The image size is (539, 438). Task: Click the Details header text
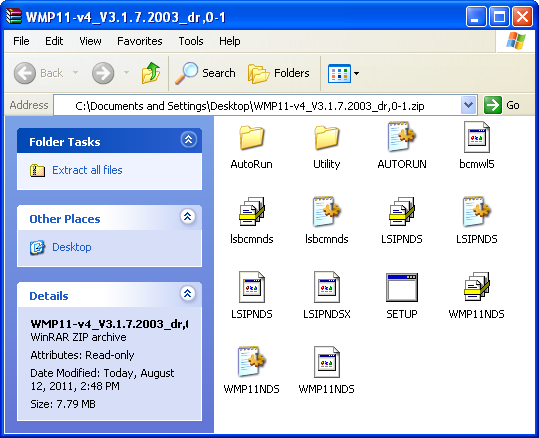coord(49,296)
